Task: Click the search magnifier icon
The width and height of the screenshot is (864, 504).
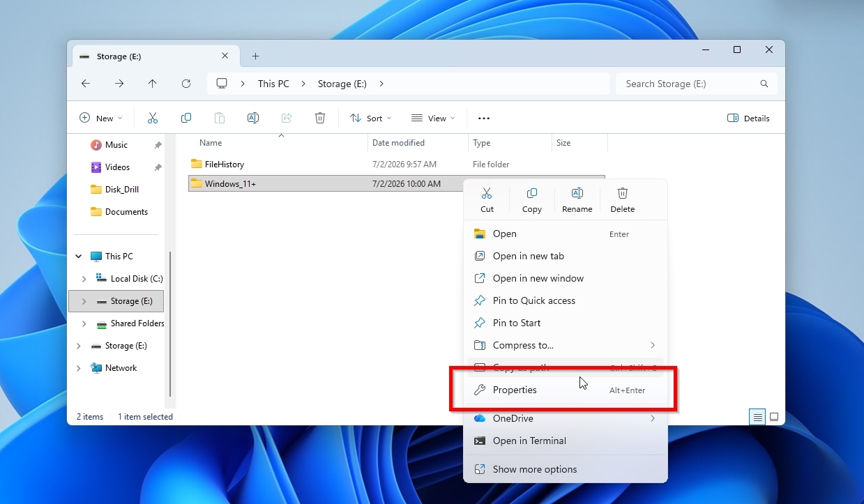Action: [x=764, y=84]
